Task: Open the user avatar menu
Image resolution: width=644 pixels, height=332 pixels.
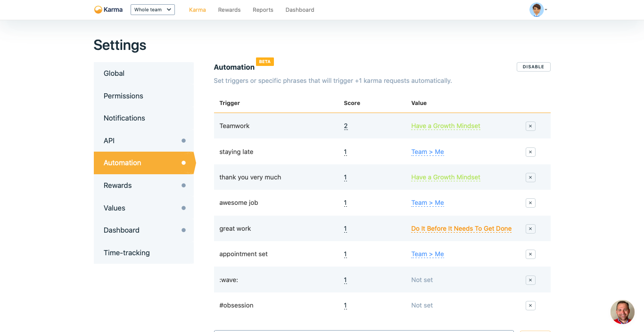Action: [538, 9]
